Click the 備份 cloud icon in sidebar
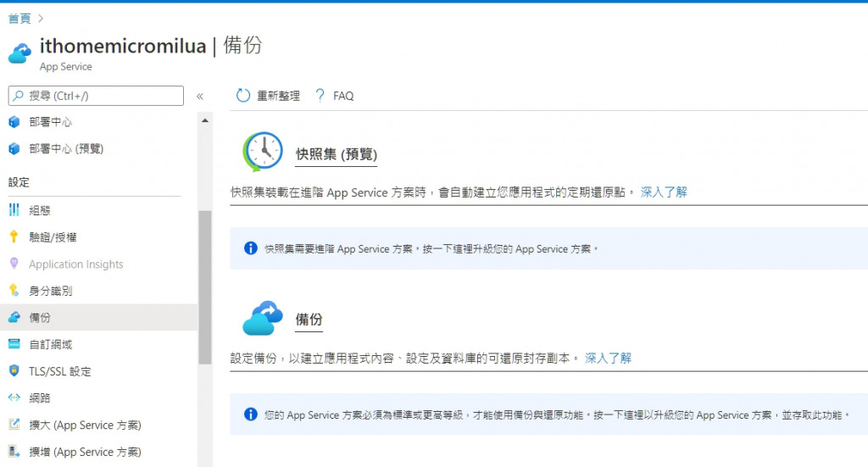868x467 pixels. click(x=14, y=317)
